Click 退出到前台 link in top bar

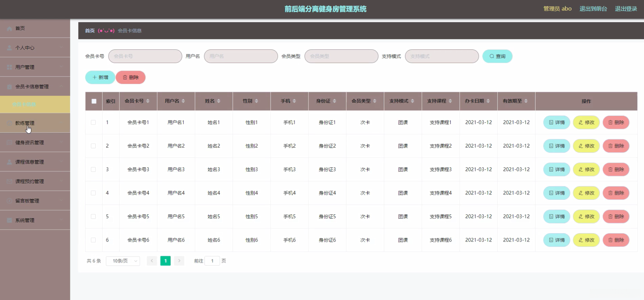click(593, 9)
